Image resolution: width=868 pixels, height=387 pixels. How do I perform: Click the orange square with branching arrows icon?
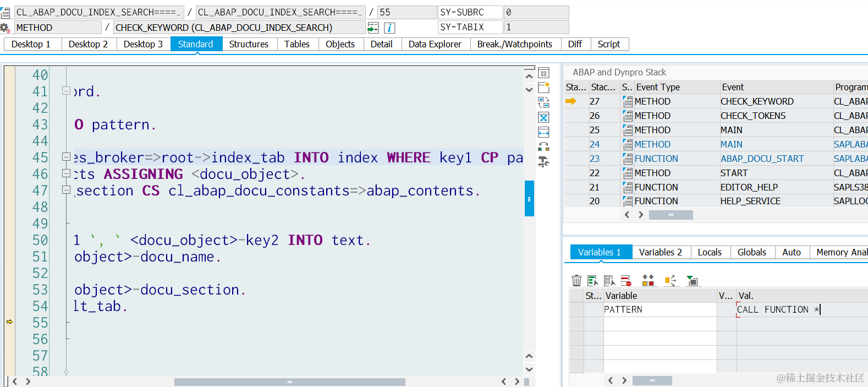tap(670, 281)
